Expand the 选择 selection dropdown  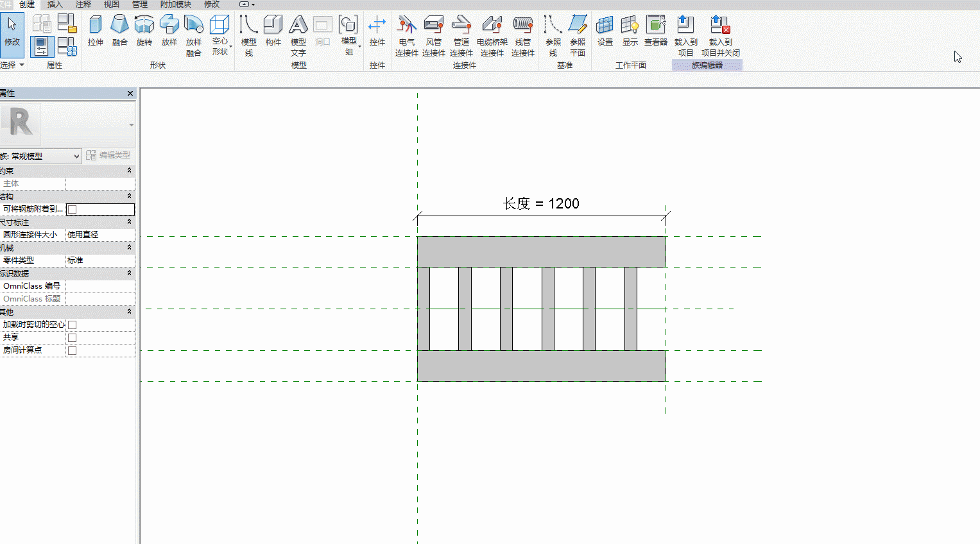point(12,65)
